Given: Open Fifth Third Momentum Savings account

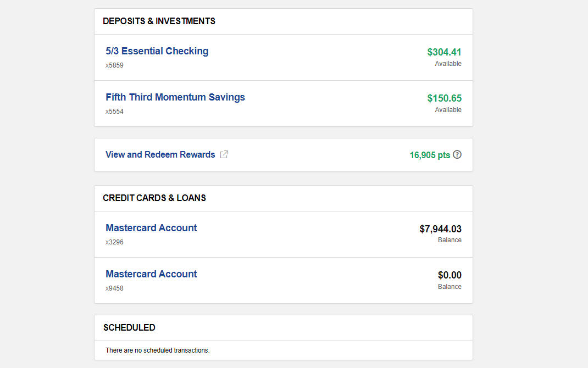Looking at the screenshot, I should click(x=175, y=97).
